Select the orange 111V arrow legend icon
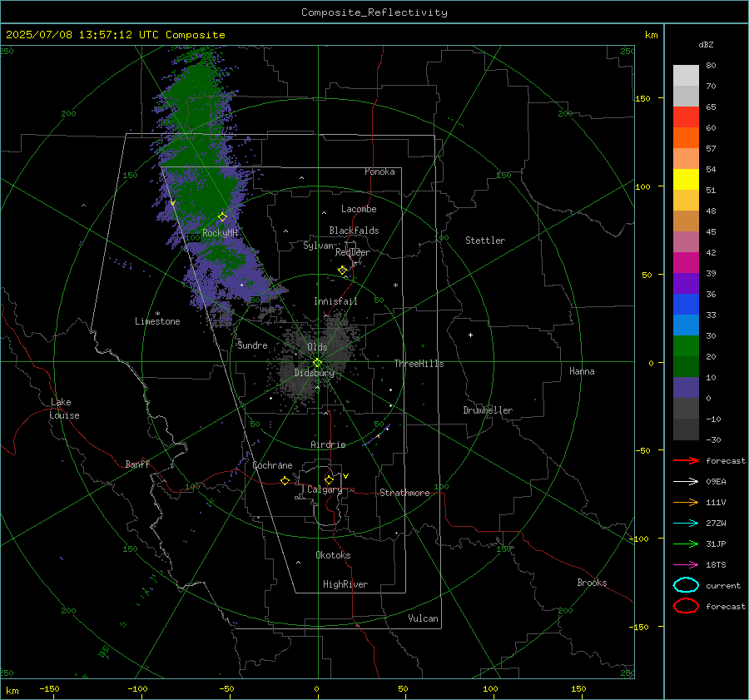749x700 pixels. (x=686, y=502)
